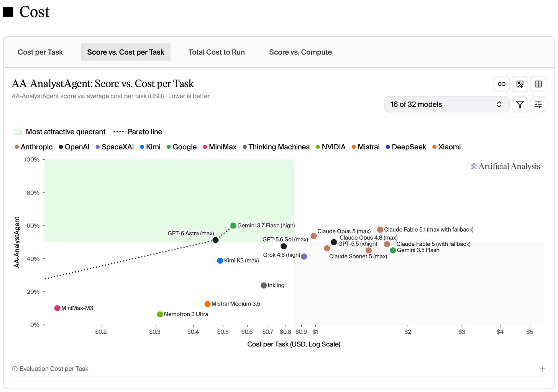Image resolution: width=558 pixels, height=392 pixels.
Task: Open the Total Cost to Run tab
Action: point(217,52)
